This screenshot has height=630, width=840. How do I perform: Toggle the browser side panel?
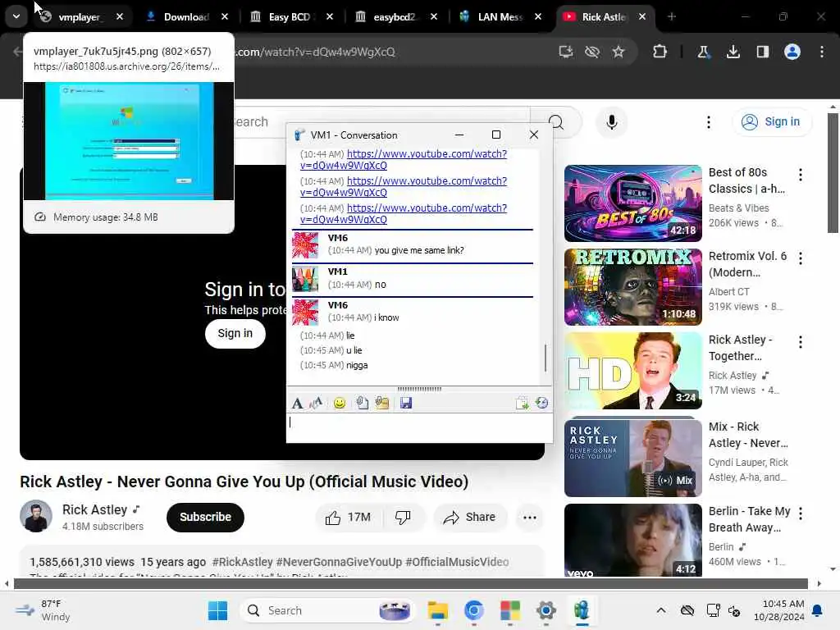point(762,52)
